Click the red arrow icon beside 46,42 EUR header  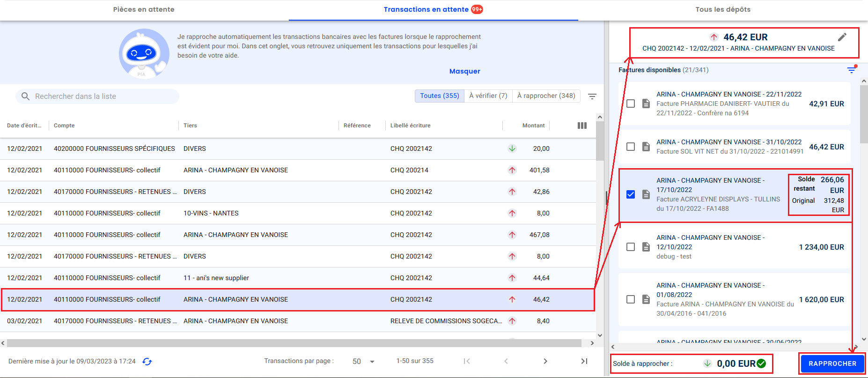[714, 37]
